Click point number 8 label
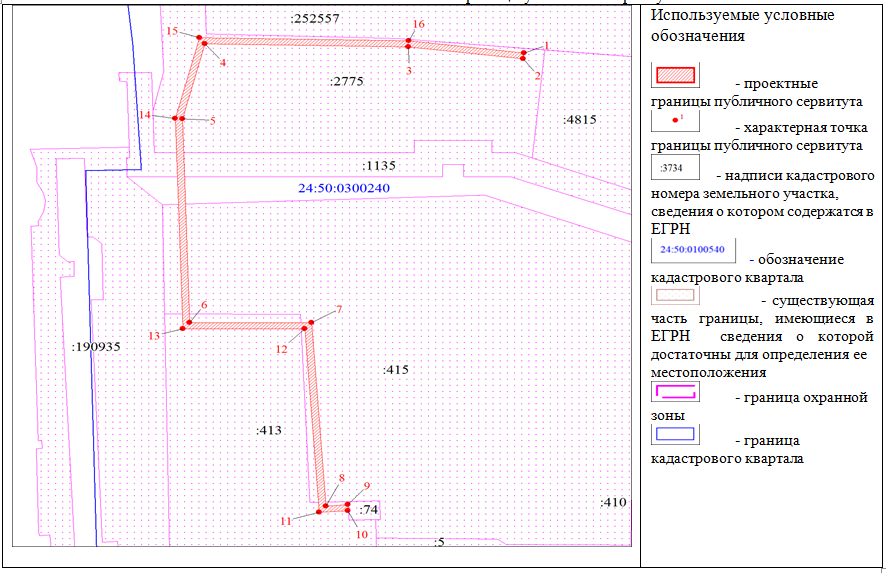886x573 pixels. pyautogui.click(x=341, y=478)
